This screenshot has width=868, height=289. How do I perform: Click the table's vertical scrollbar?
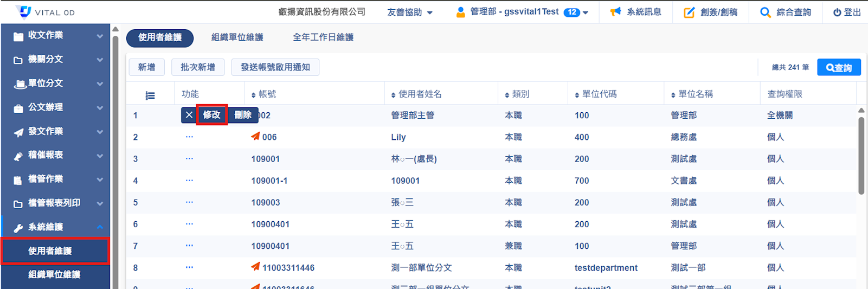861,156
